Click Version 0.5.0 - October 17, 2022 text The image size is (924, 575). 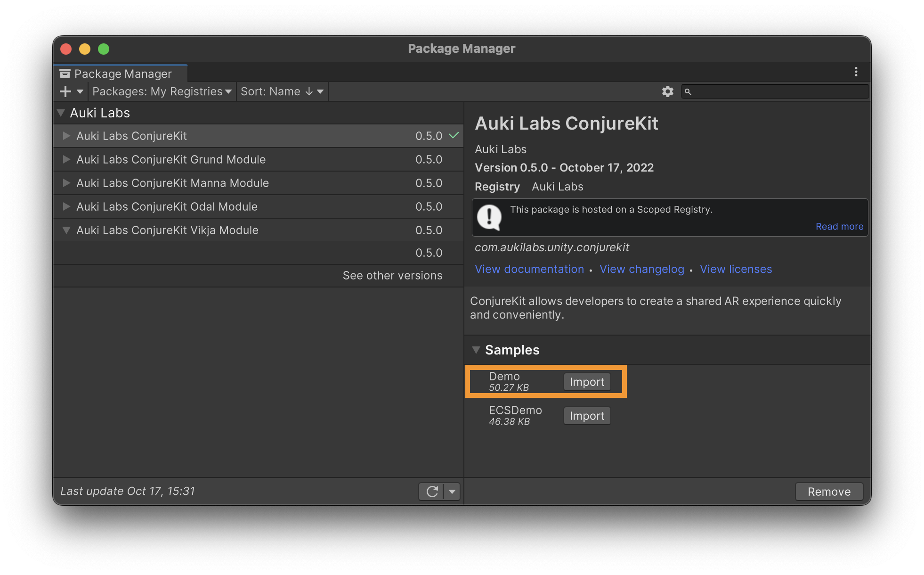(x=564, y=168)
